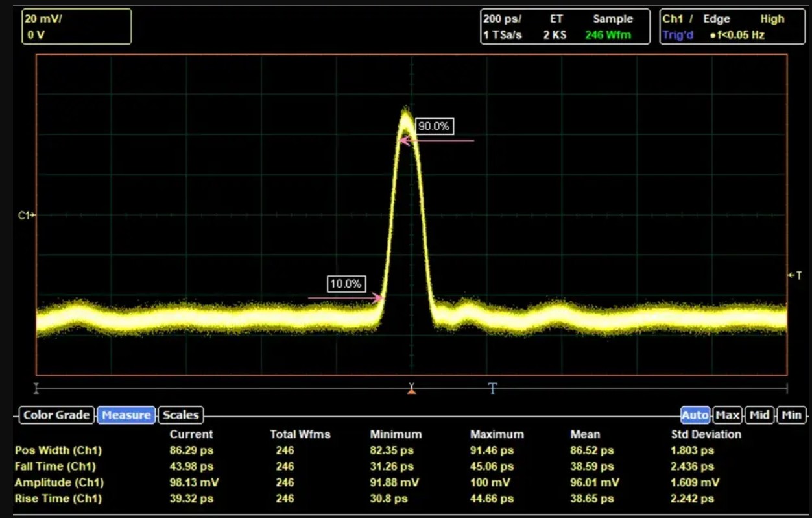
Task: Click the 86.29 ps current pos width value
Action: coord(191,450)
